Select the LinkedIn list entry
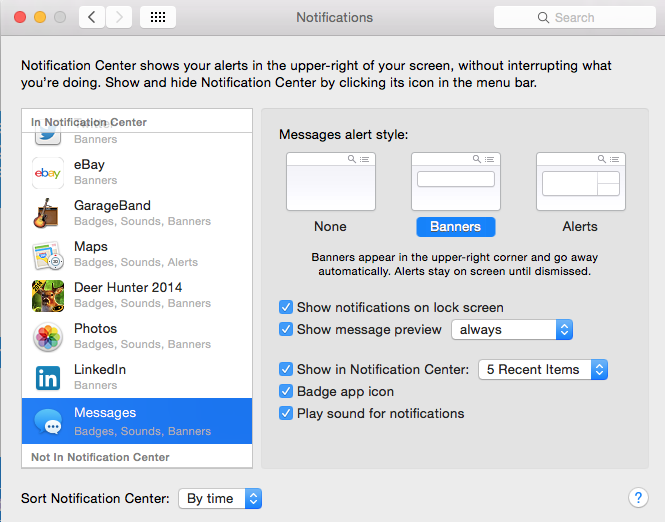665x522 pixels. [137, 377]
